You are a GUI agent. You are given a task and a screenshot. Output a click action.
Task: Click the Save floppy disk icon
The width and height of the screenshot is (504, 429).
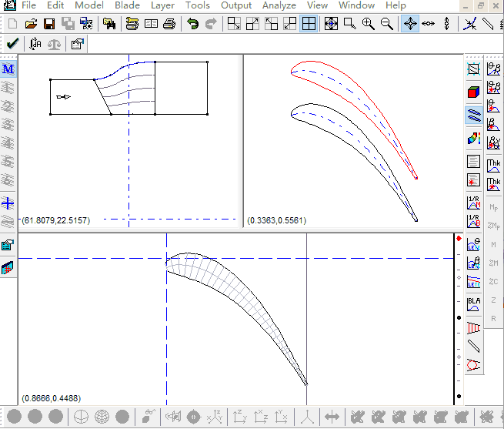pyautogui.click(x=48, y=24)
